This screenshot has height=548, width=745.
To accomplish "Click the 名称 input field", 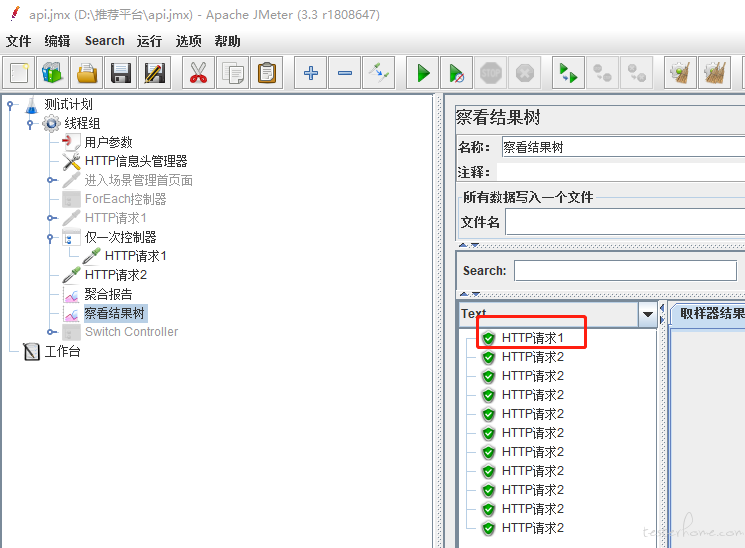I will (623, 147).
